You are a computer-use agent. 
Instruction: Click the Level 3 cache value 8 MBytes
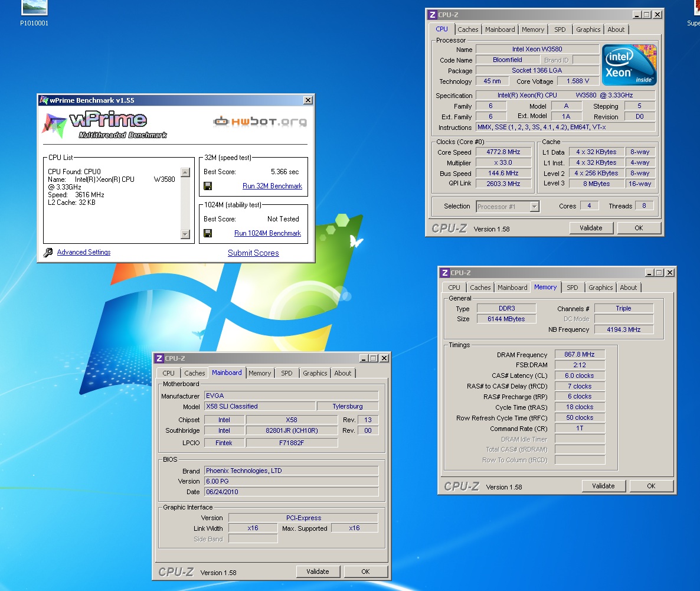coord(596,184)
